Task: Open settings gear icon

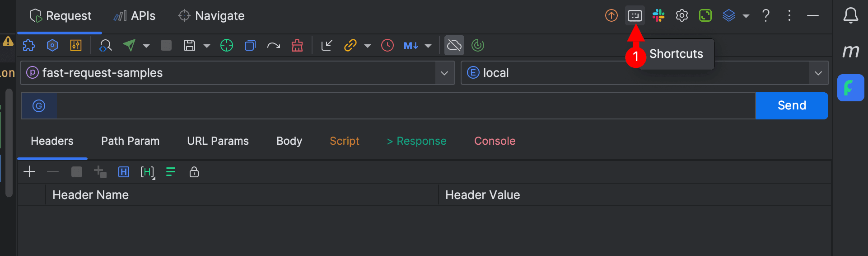Action: (681, 16)
